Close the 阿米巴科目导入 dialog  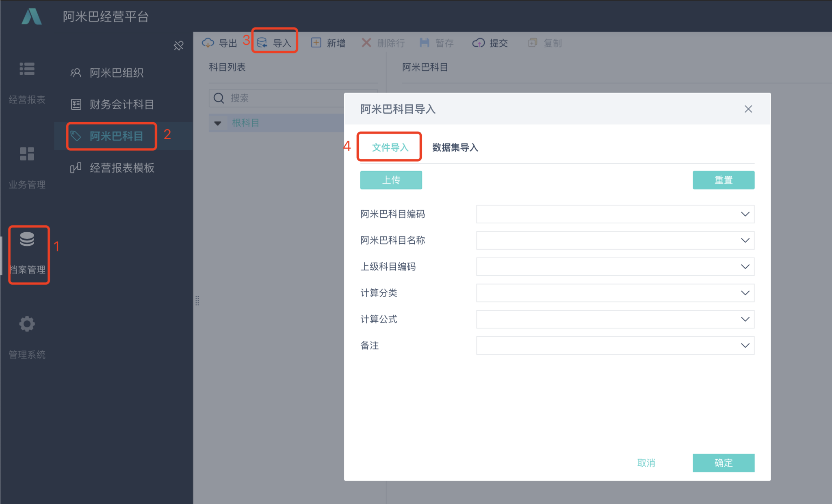click(748, 109)
